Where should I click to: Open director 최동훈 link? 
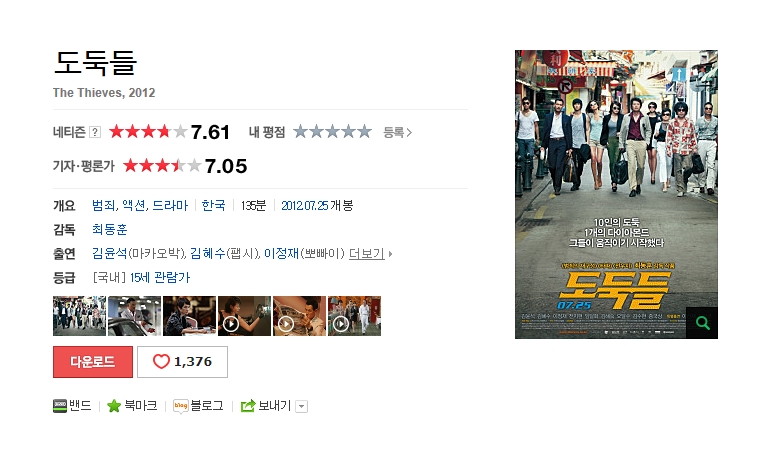pyautogui.click(x=110, y=229)
